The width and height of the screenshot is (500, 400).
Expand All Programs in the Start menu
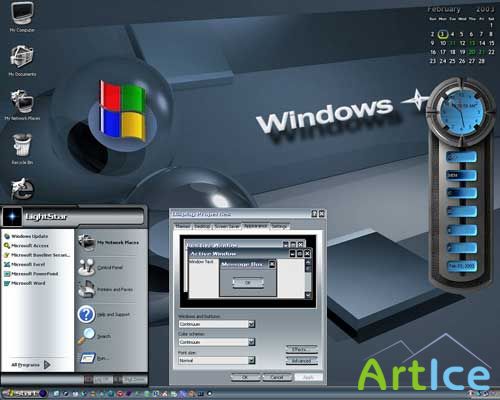31,365
